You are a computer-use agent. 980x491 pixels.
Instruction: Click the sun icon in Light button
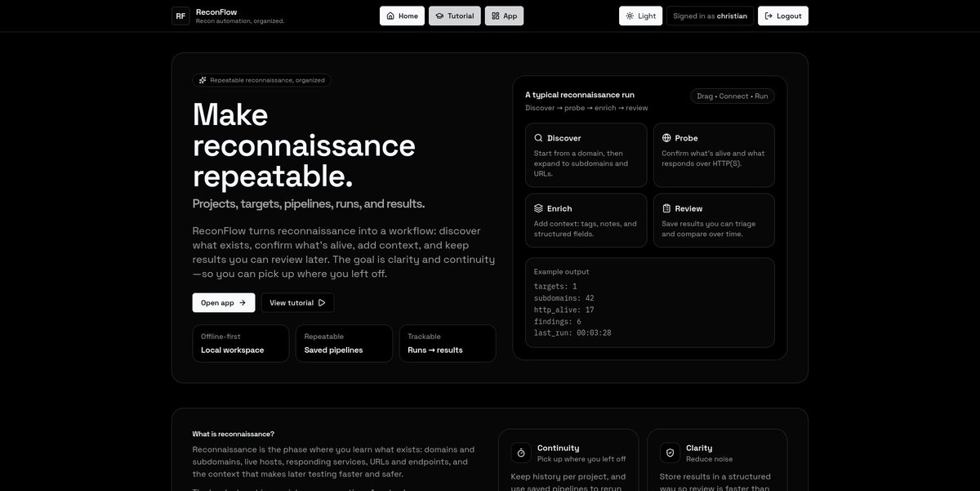(x=630, y=16)
